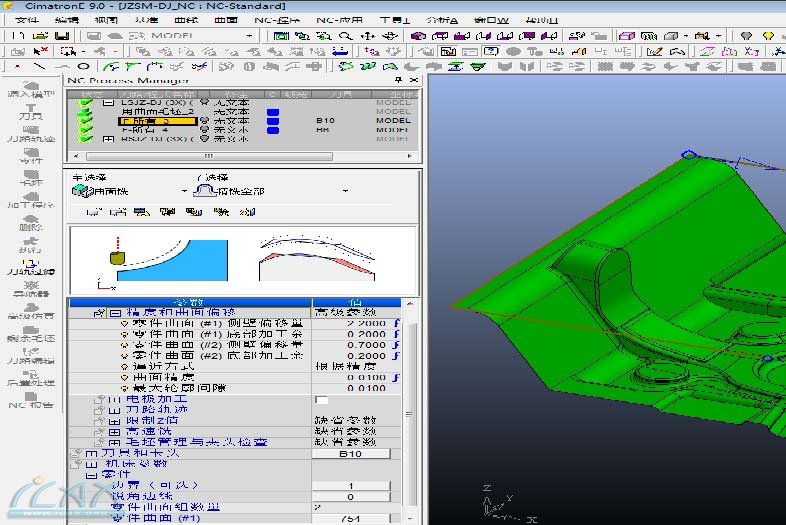Open the NC-应用 menu

tap(339, 20)
